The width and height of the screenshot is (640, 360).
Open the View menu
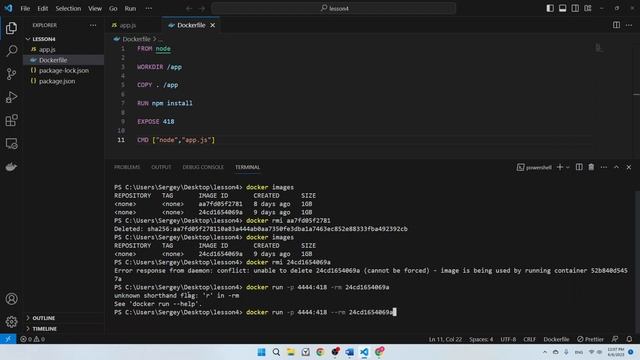[95, 8]
